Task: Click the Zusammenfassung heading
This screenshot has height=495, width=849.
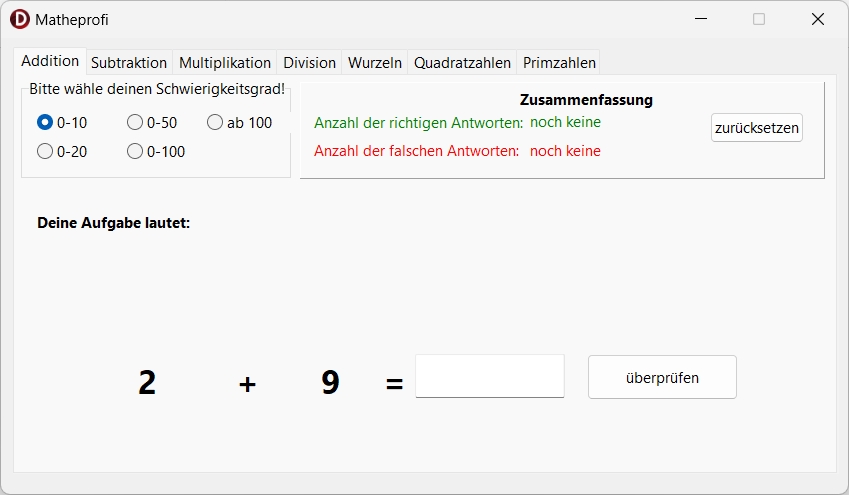Action: pos(586,100)
